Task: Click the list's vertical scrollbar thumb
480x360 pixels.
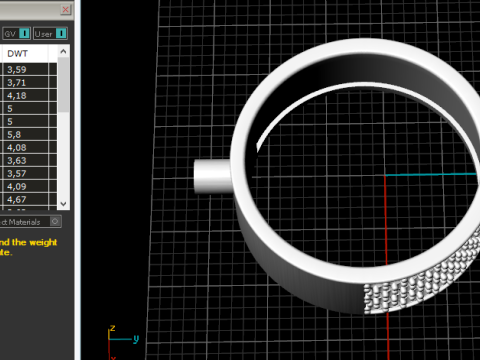Action: [63, 85]
